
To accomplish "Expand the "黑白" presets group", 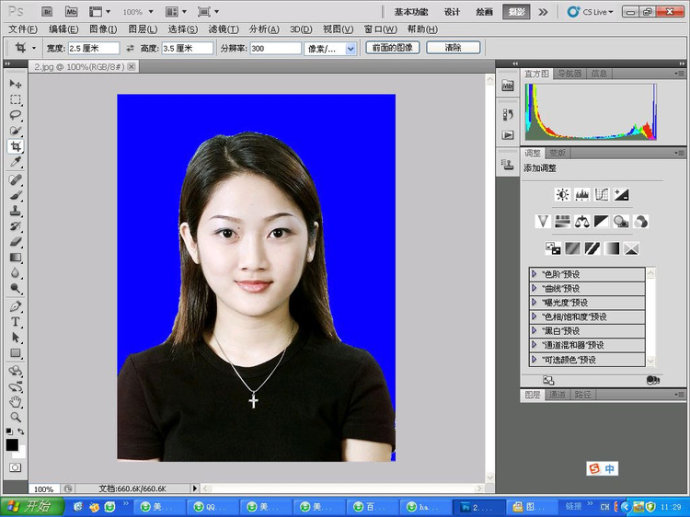I will point(535,330).
